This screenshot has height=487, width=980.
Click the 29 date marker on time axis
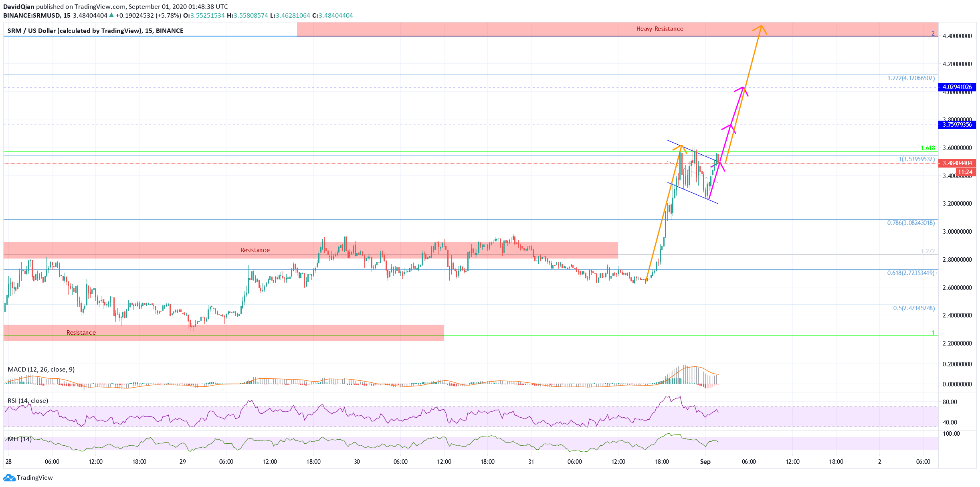tap(182, 462)
